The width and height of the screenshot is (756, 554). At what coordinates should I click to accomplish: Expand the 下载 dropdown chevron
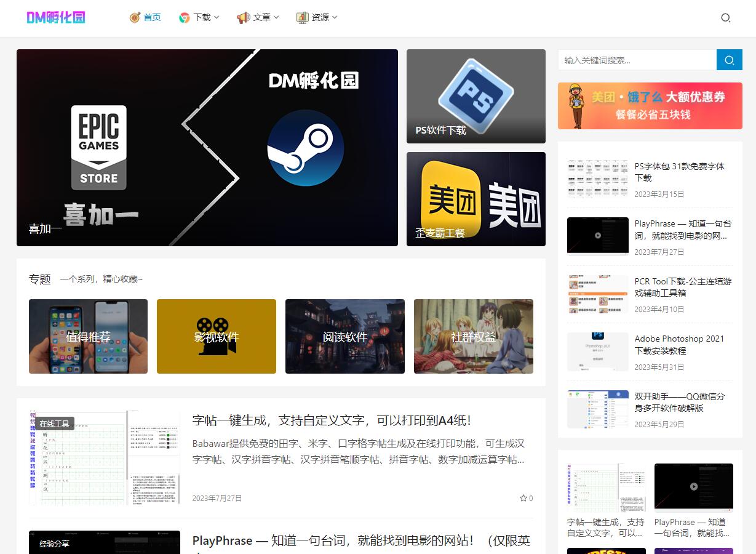(217, 17)
